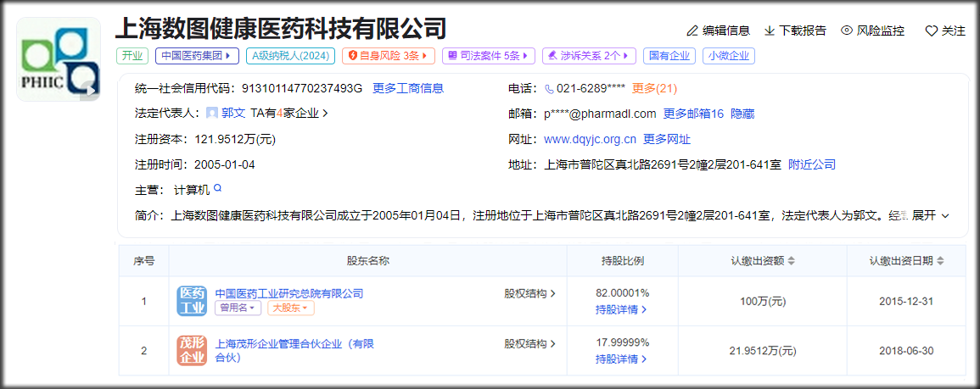The width and height of the screenshot is (980, 389).
Task: Click the 医药工业 shareholder logo
Action: (192, 300)
